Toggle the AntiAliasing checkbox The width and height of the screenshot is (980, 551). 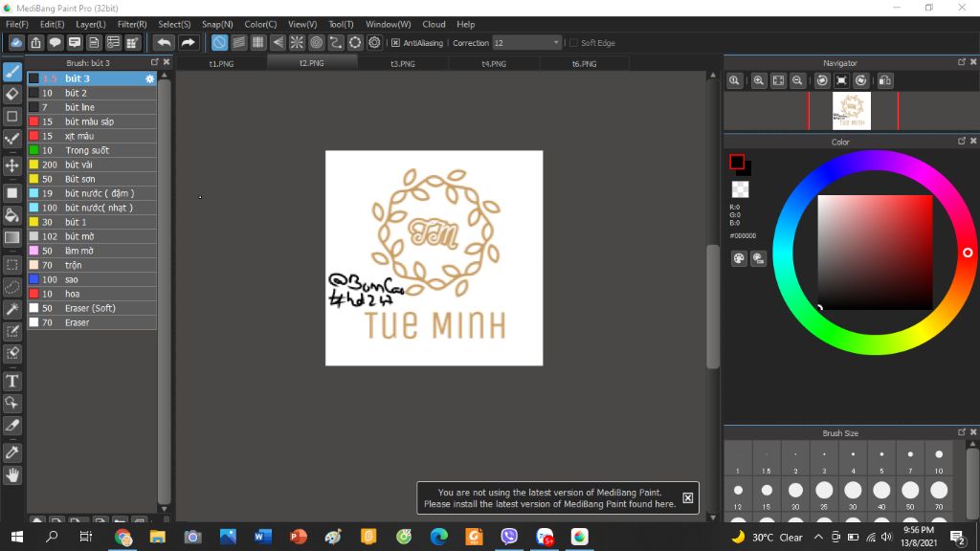[395, 43]
